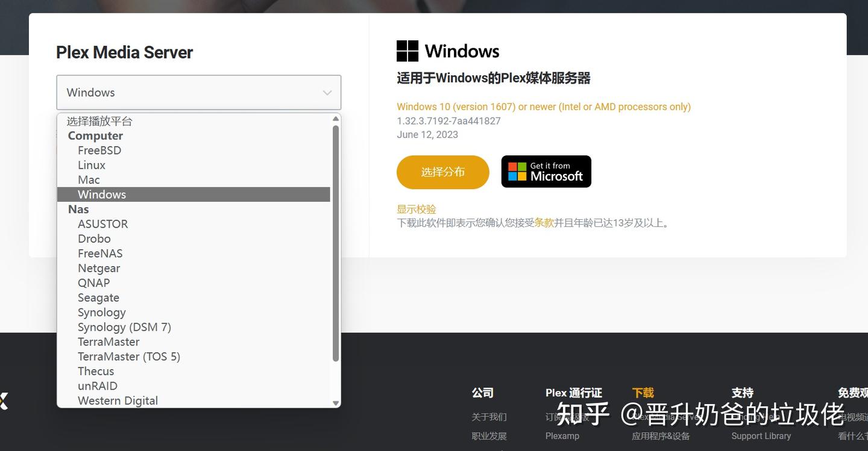Select FreeBSD as the platform
The image size is (868, 451).
[99, 150]
